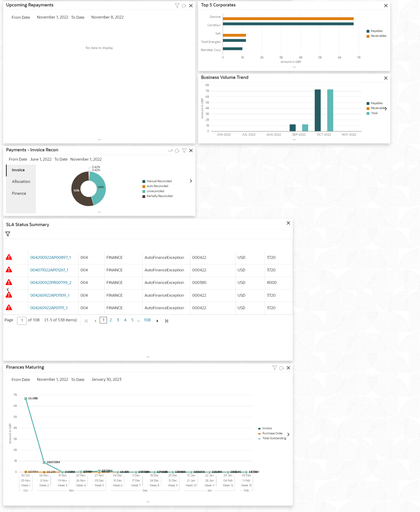Open filter in Finances Maturing widget
This screenshot has width=420, height=512.
(274, 368)
